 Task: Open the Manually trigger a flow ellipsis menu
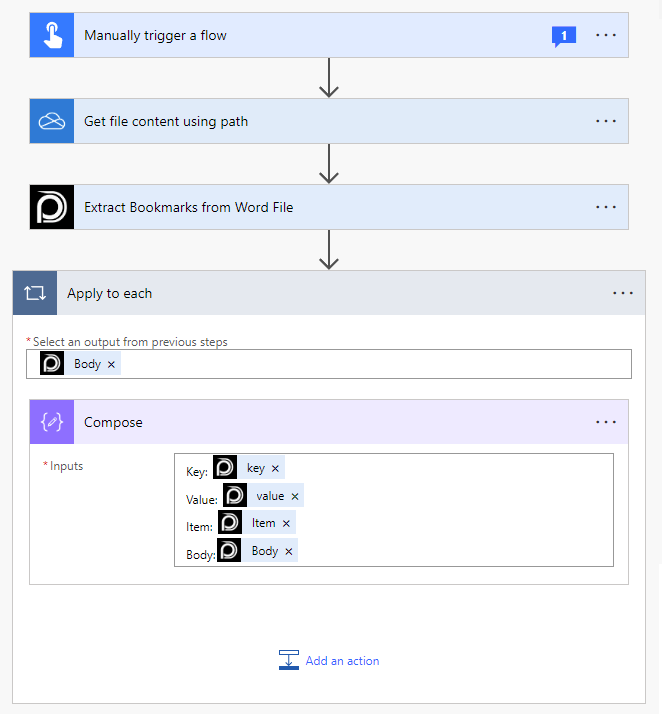606,35
